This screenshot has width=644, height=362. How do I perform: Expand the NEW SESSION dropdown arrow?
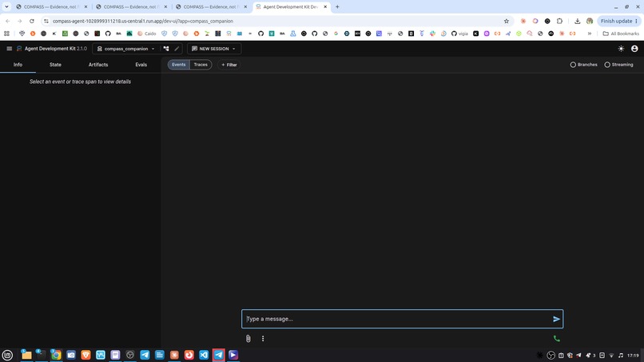click(233, 49)
